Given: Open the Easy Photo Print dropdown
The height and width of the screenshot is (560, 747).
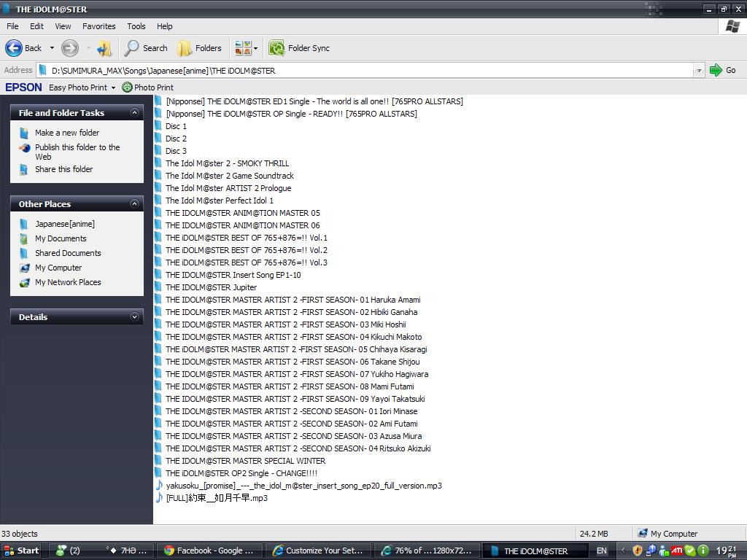Looking at the screenshot, I should point(113,87).
